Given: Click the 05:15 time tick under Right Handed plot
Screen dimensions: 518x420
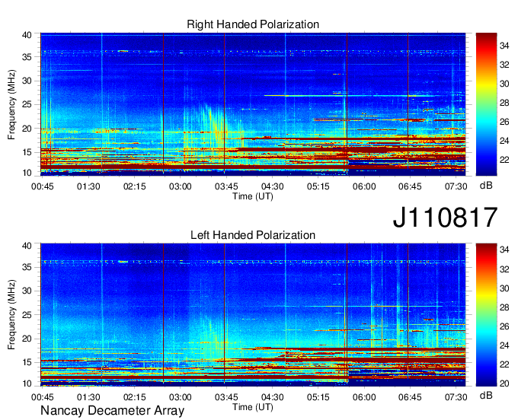Looking at the screenshot, I should click(318, 186).
